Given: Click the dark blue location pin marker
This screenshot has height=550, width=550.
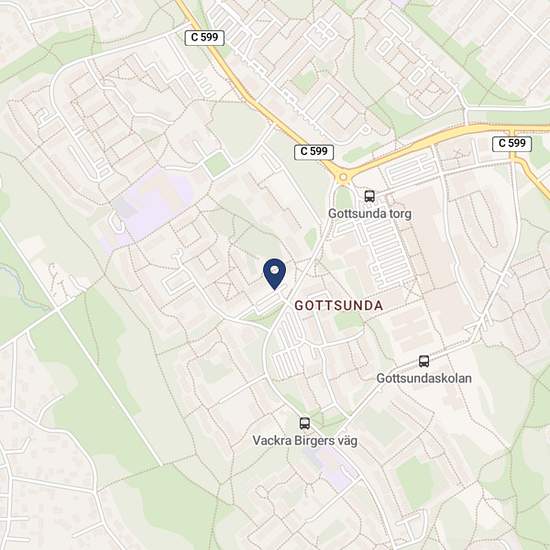Looking at the screenshot, I should [274, 274].
